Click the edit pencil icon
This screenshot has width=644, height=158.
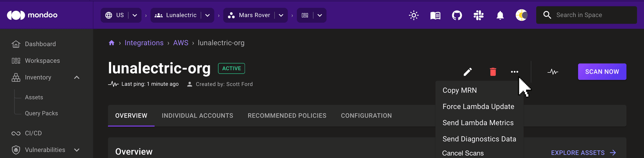(468, 72)
